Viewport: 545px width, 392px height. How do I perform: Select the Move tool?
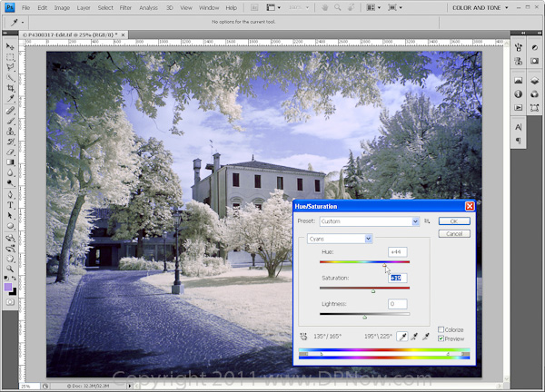coord(10,45)
